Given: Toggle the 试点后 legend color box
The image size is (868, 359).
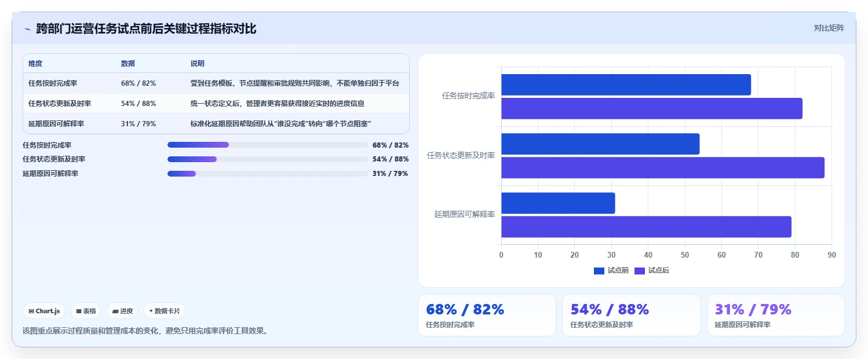Looking at the screenshot, I should (640, 270).
